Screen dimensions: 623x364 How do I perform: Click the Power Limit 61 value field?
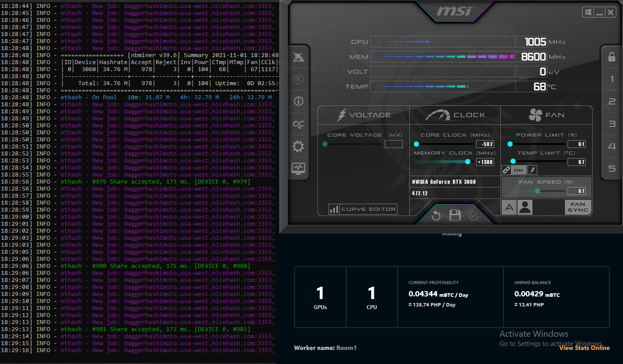tap(576, 144)
